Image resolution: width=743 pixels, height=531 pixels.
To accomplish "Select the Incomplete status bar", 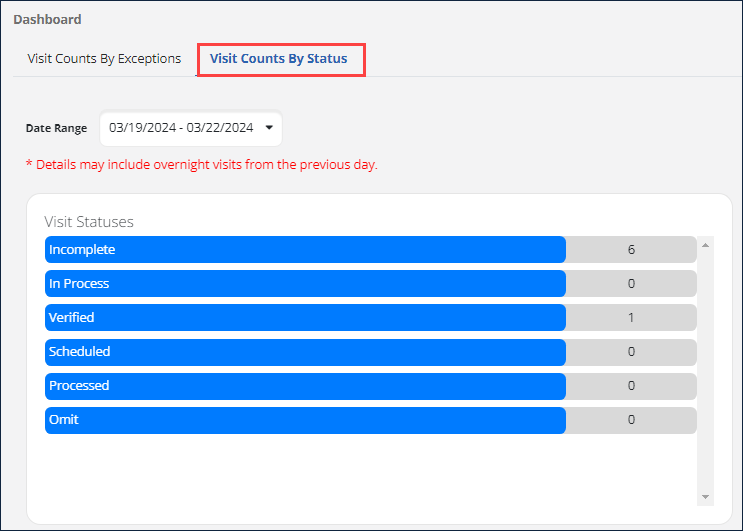I will pos(305,250).
